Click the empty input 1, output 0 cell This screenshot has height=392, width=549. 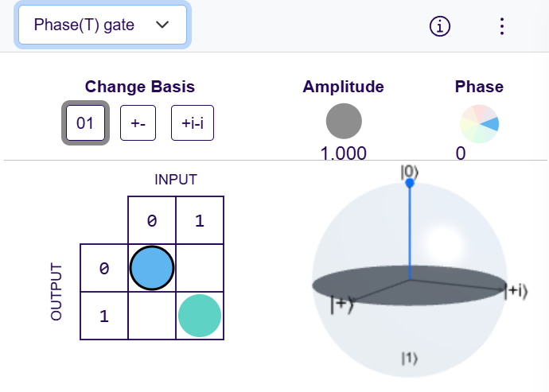pyautogui.click(x=199, y=269)
